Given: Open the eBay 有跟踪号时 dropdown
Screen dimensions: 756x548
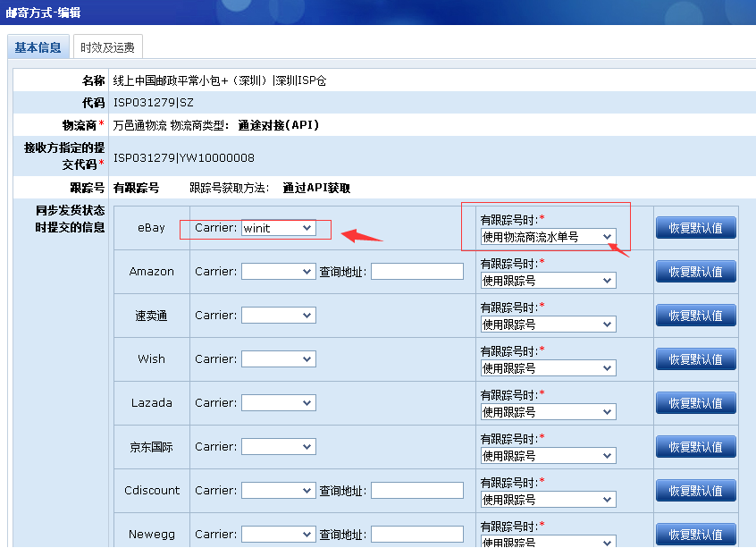Looking at the screenshot, I should click(x=548, y=237).
